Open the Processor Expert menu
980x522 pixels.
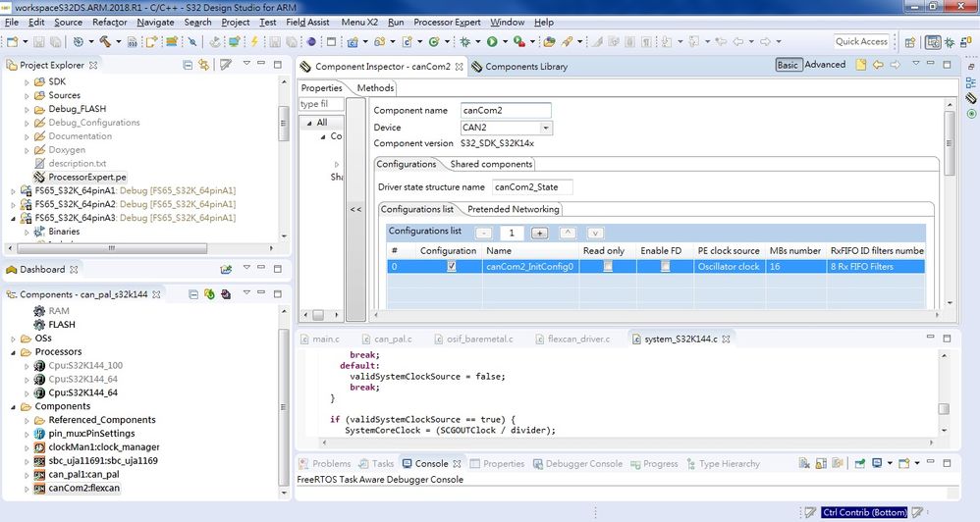pyautogui.click(x=447, y=22)
